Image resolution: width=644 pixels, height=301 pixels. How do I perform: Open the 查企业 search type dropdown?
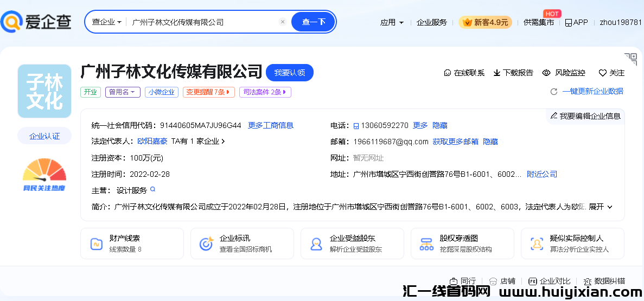point(106,22)
